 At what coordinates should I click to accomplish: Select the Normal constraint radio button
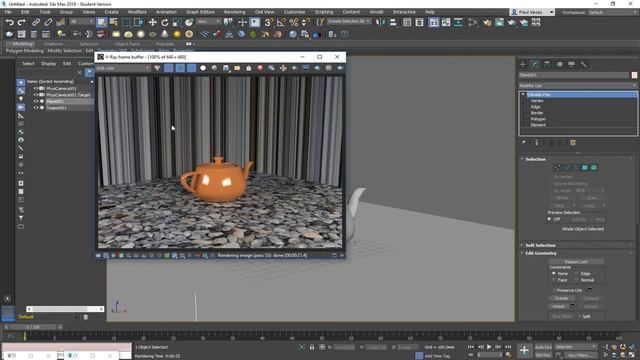pos(577,280)
